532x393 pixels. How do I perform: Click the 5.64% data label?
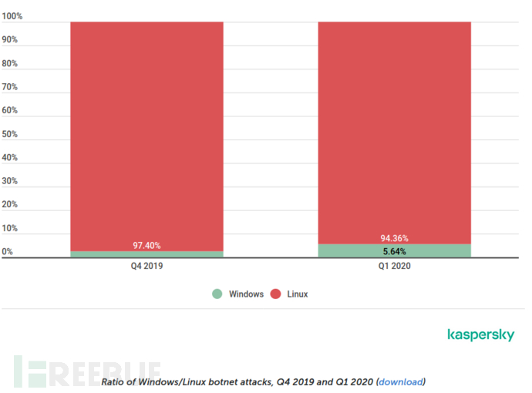coord(394,251)
